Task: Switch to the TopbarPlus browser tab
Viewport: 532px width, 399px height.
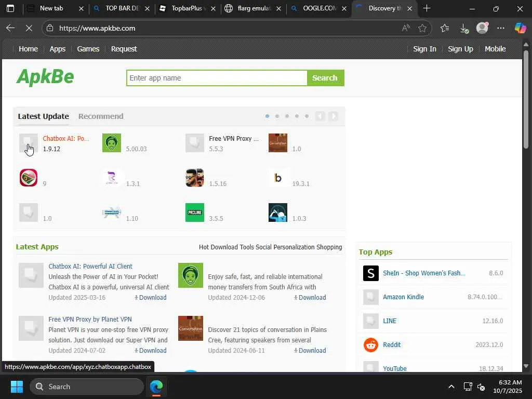Action: click(x=188, y=8)
